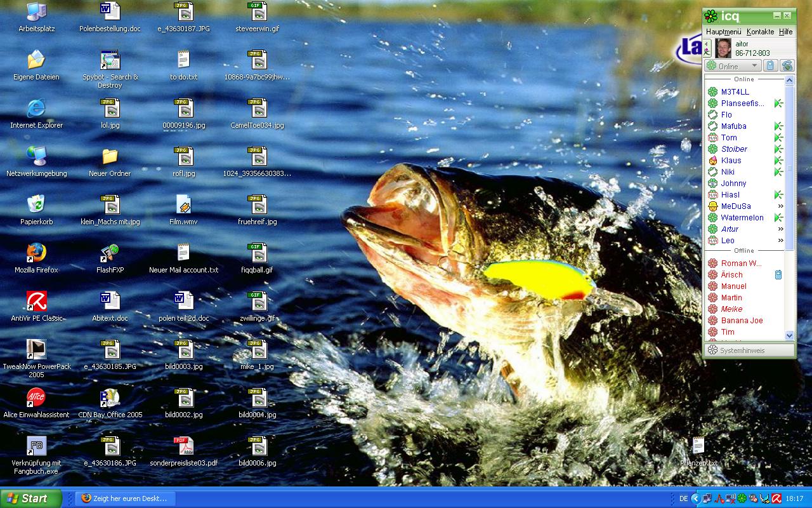Open the Hilfe menu in ICQ

786,32
